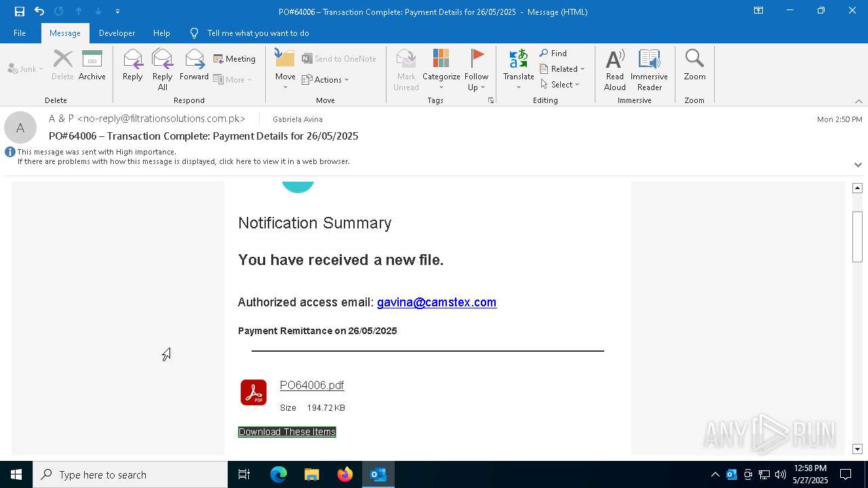This screenshot has width=868, height=488.
Task: Click the Tell me what you want to do box
Action: click(258, 33)
